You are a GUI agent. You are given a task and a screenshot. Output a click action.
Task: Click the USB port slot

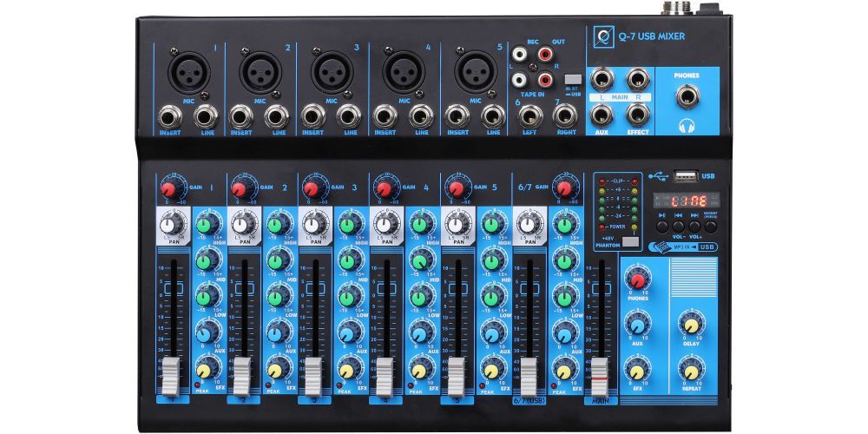[x=686, y=176]
